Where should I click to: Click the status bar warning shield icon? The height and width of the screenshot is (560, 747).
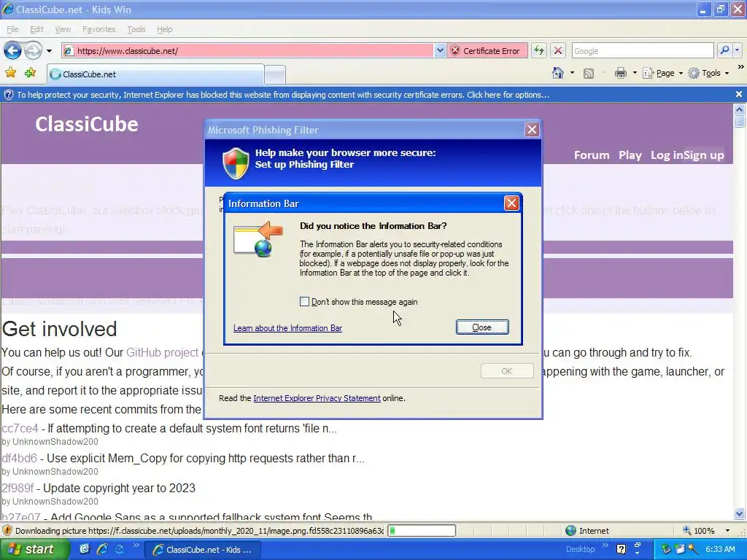(7, 531)
